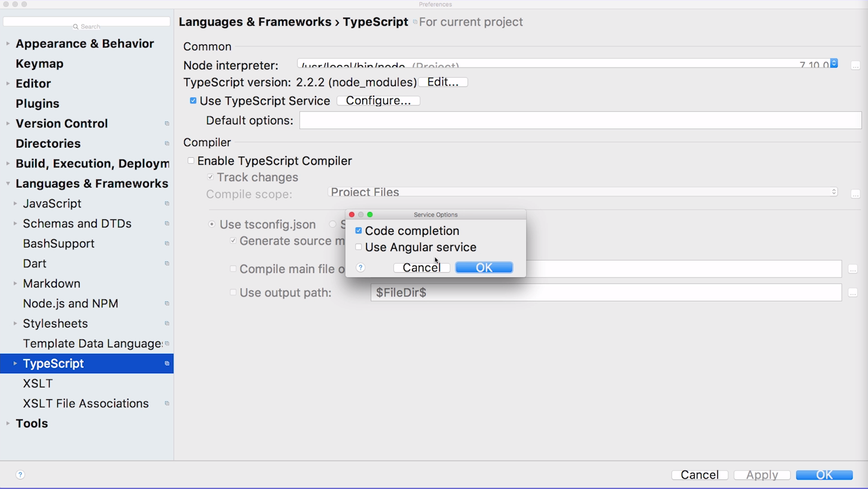
Task: Enable Use Angular service checkbox
Action: point(359,247)
